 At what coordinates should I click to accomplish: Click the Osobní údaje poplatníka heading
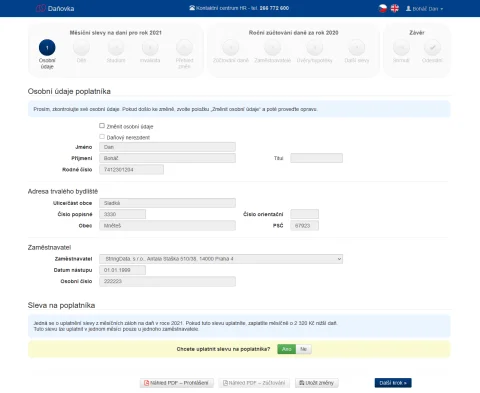[x=69, y=91]
